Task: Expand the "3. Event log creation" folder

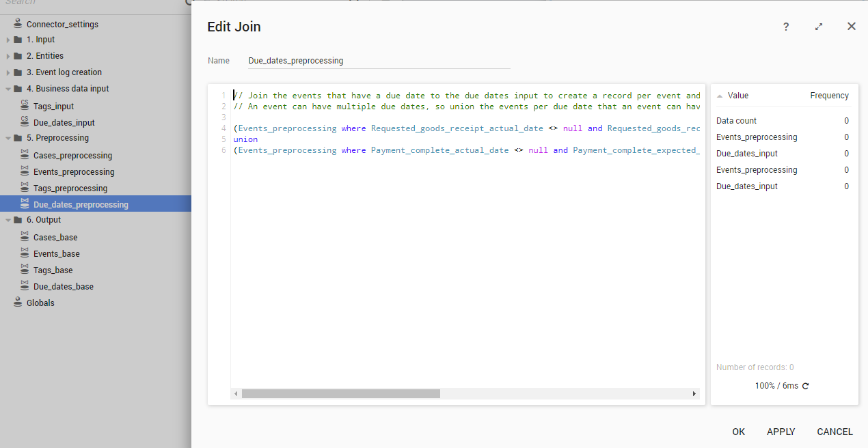Action: (8, 72)
